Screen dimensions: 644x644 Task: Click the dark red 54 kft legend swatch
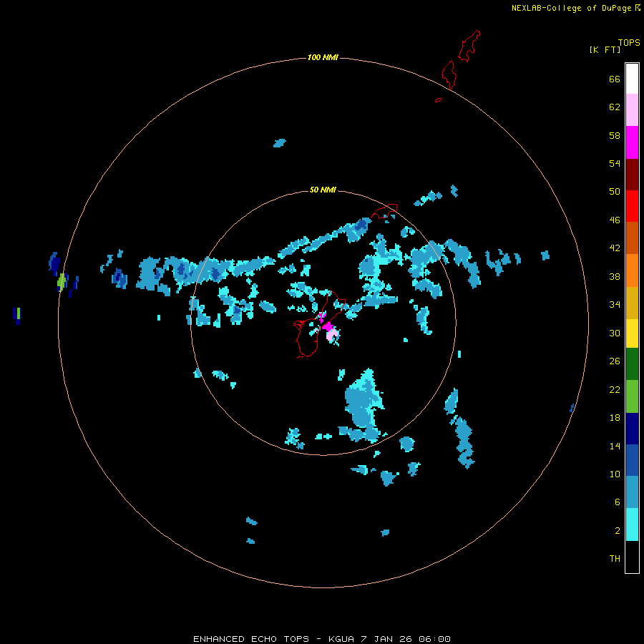(x=632, y=175)
